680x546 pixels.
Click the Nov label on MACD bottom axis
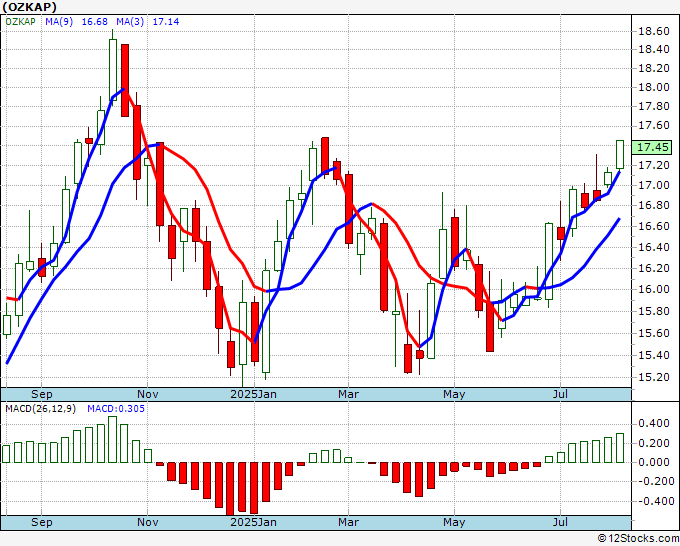pos(147,522)
